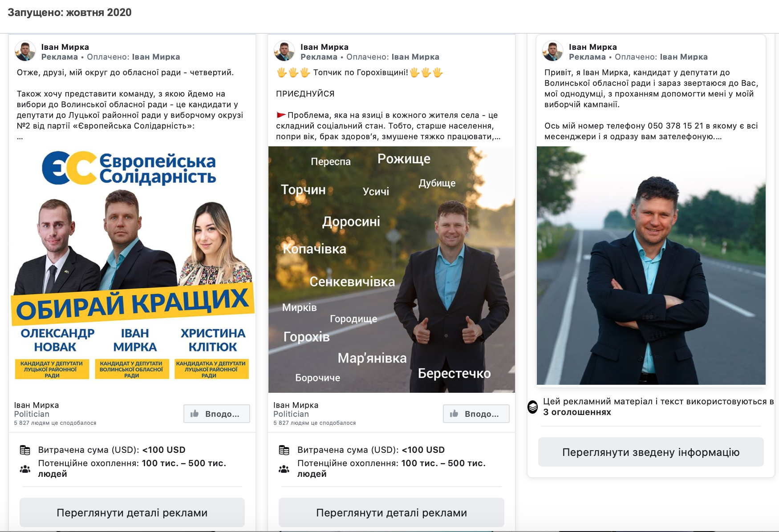
Task: Open the ad image with village names
Action: [391, 270]
